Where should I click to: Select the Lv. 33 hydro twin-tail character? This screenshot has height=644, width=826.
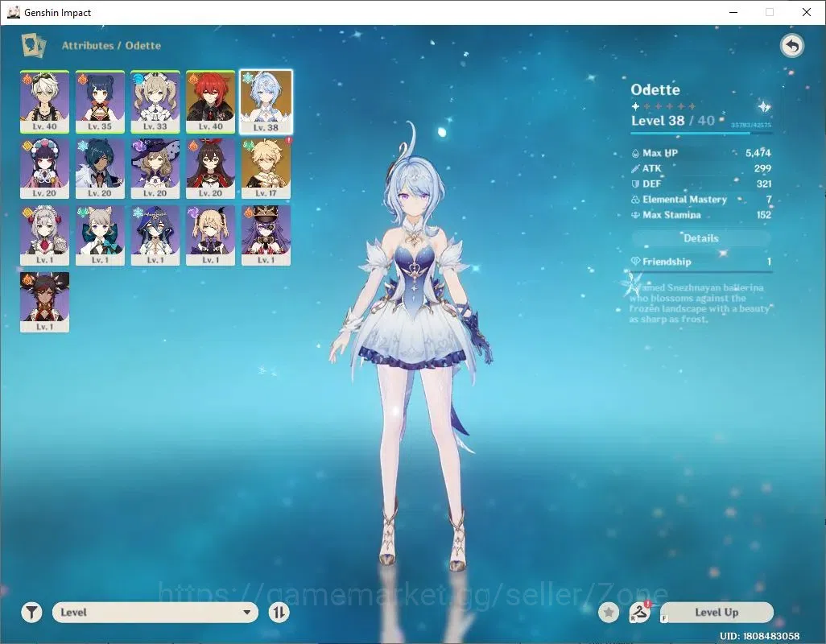click(x=155, y=101)
